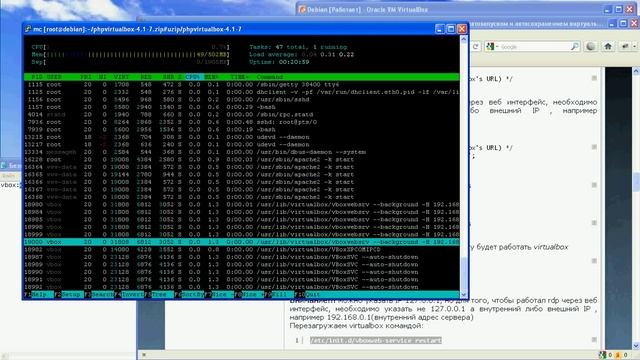Click the browser page scrollbar up arrow
Image resolution: width=640 pixels, height=360 pixels.
(x=636, y=71)
